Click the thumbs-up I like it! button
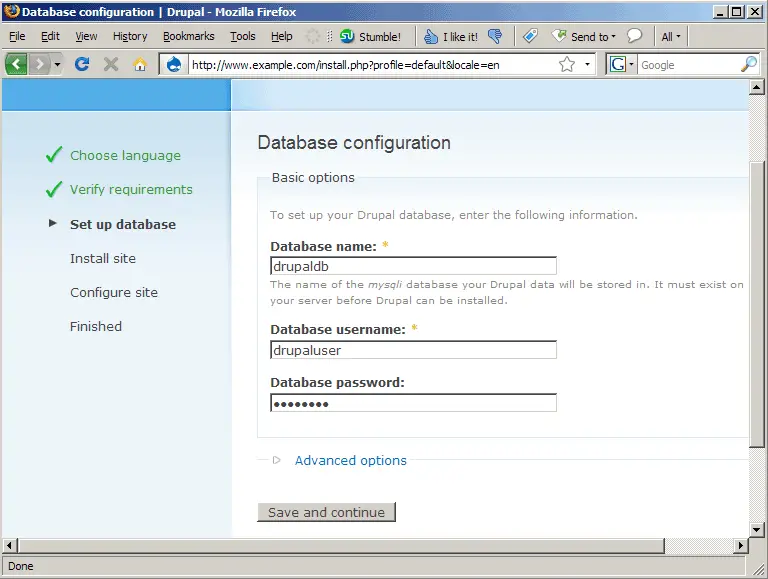Viewport: 768px width, 579px height. click(x=451, y=37)
